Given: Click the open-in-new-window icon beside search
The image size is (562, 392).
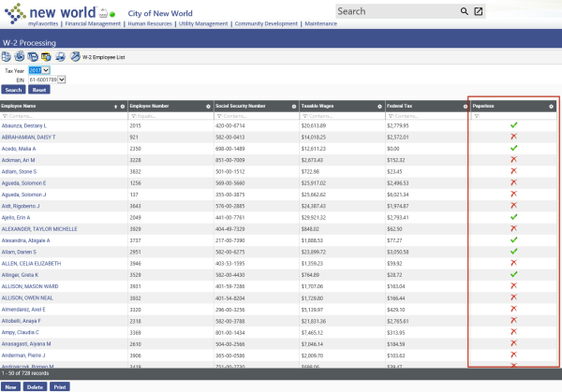Looking at the screenshot, I should 478,11.
